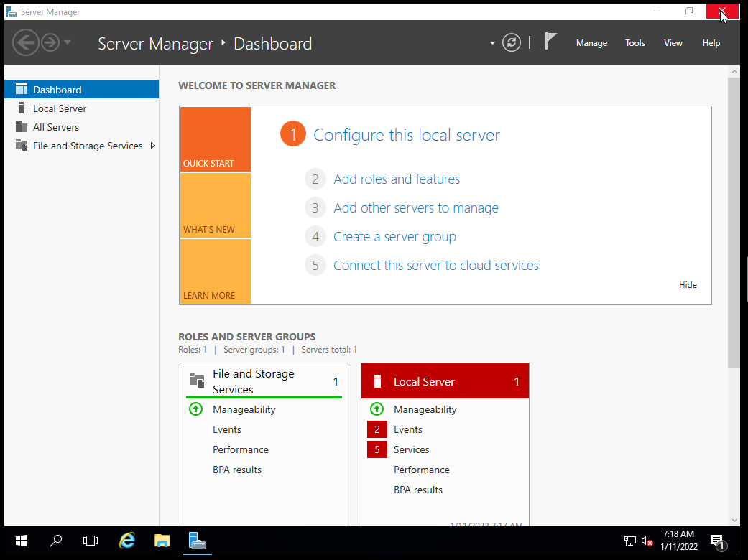Open BPA results in File and Storage tile
Viewport: 748px width, 560px height.
237,470
